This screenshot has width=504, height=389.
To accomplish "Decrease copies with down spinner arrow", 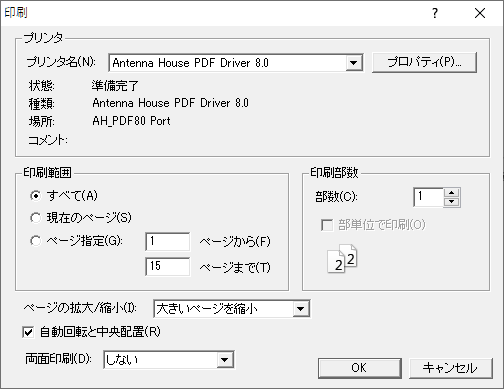I will pos(452,202).
